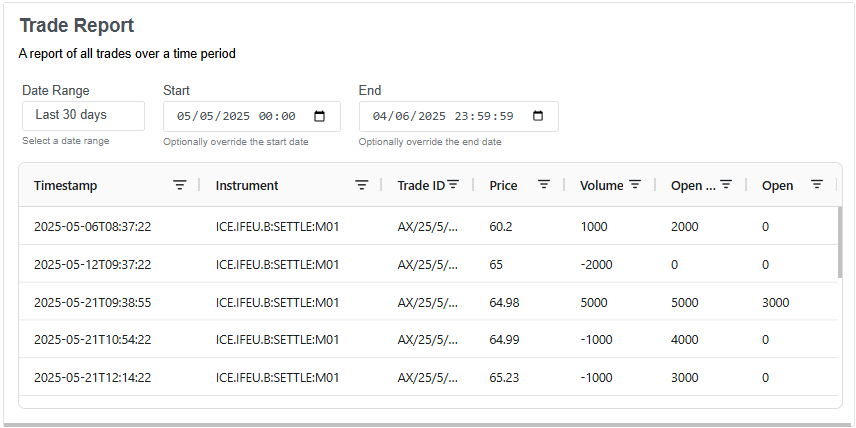The width and height of the screenshot is (856, 428).
Task: Select the row with timestamp 2025-05-06T08:37:22
Action: [93, 227]
